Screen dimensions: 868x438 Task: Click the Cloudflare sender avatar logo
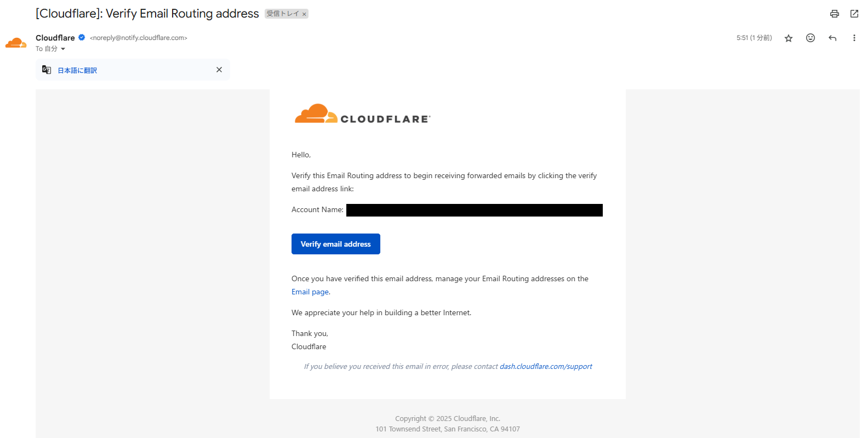point(16,43)
